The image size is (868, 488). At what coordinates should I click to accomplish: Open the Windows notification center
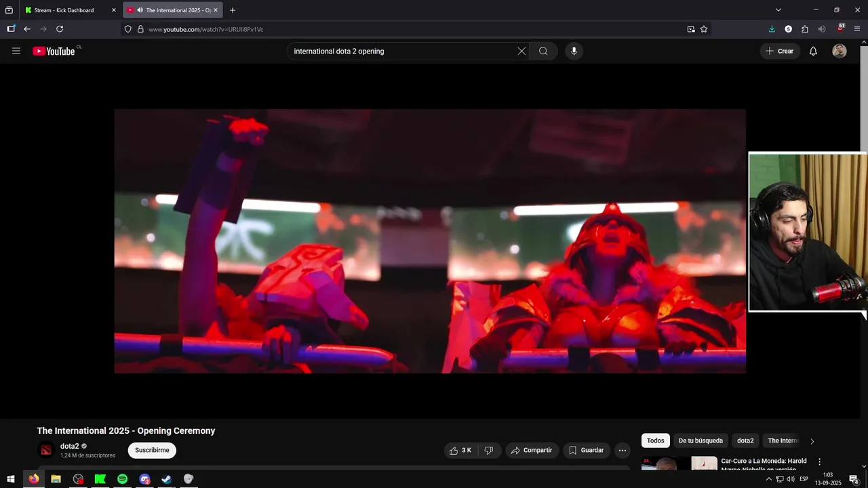854,479
